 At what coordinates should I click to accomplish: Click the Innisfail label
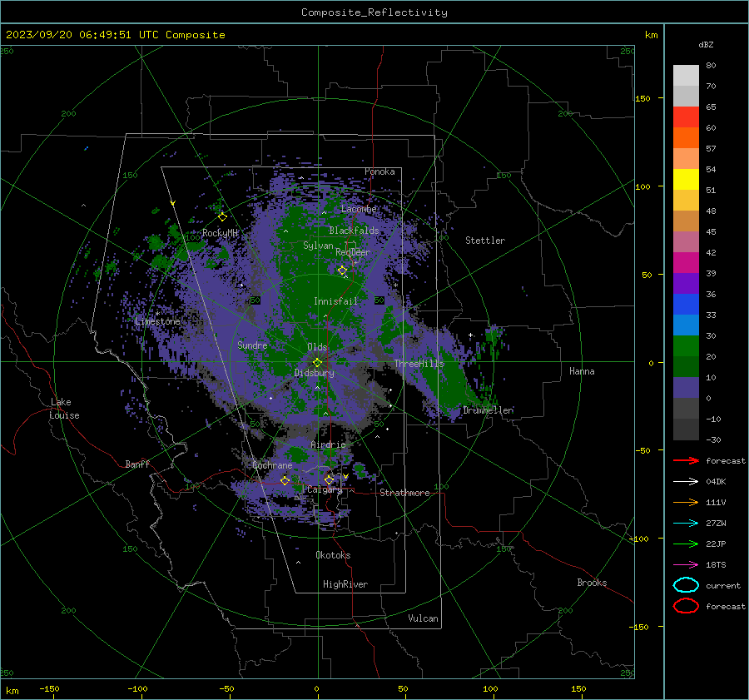(335, 301)
